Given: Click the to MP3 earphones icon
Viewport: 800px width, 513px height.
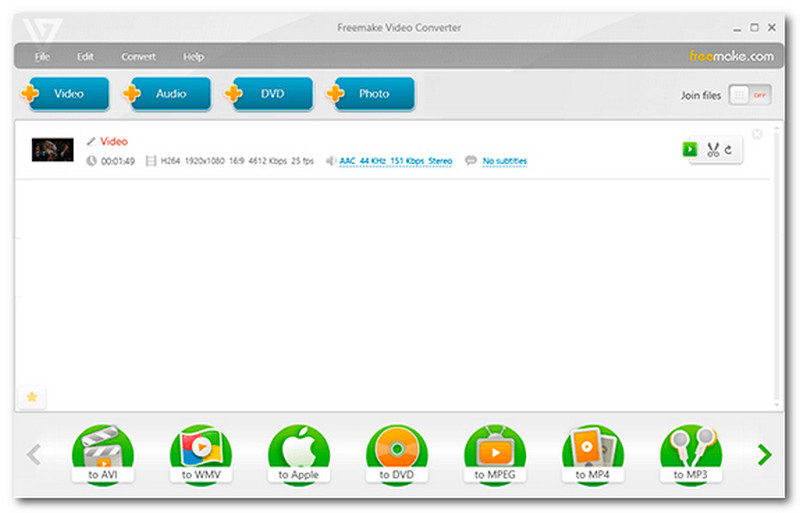Looking at the screenshot, I should click(691, 454).
